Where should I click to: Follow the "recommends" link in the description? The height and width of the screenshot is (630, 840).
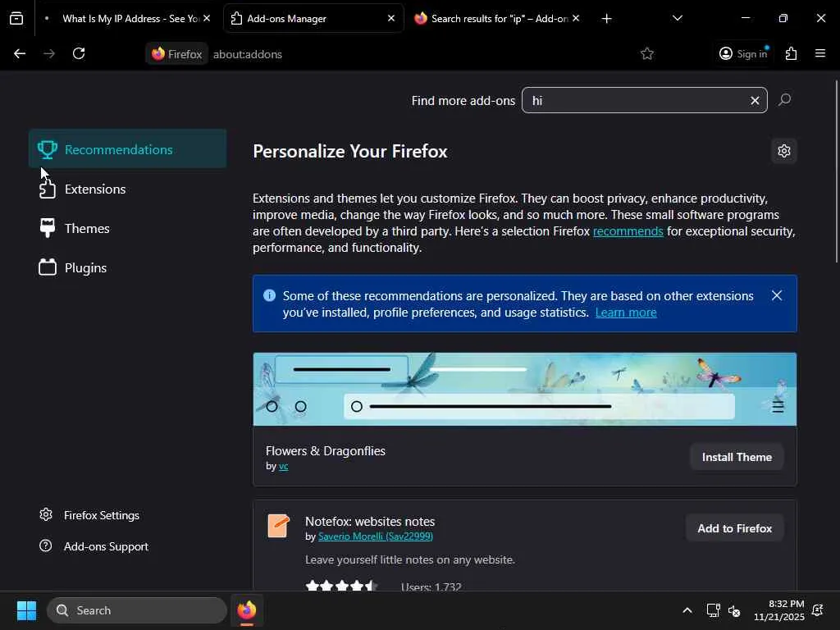pyautogui.click(x=628, y=231)
